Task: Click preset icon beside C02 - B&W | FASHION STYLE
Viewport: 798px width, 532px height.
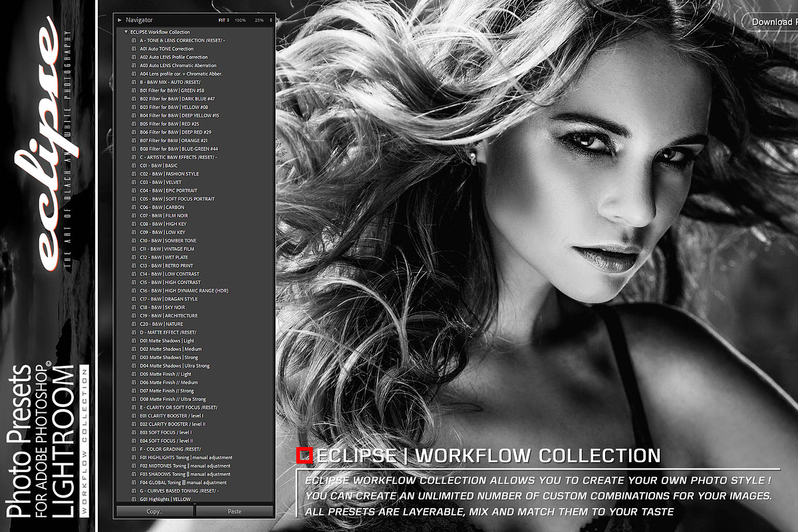Action: [x=134, y=174]
